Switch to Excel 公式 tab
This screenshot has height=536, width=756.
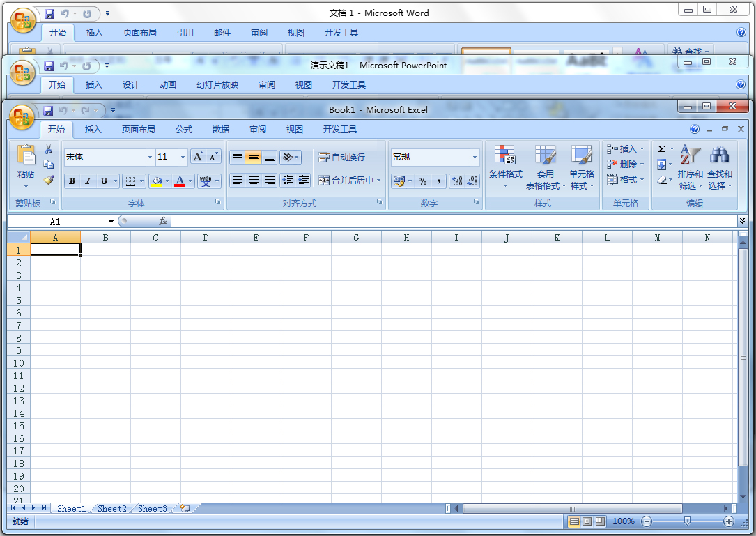184,130
